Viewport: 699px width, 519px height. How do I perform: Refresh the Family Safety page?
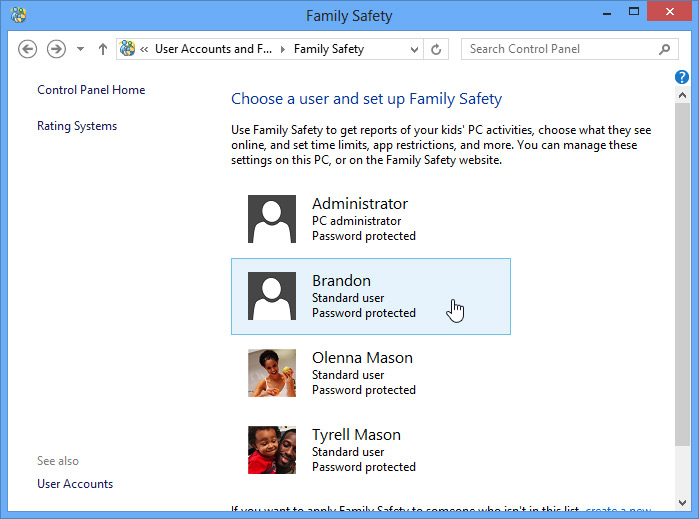click(436, 49)
